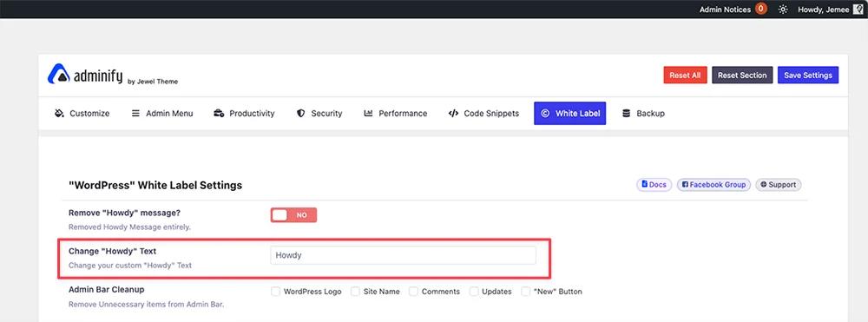Click "Removed Howdy Message entirely." description

click(x=129, y=227)
